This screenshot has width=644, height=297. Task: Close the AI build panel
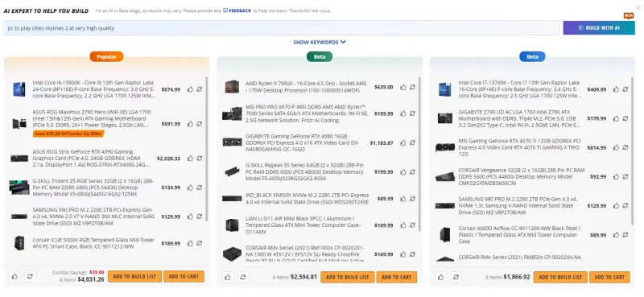[638, 7]
